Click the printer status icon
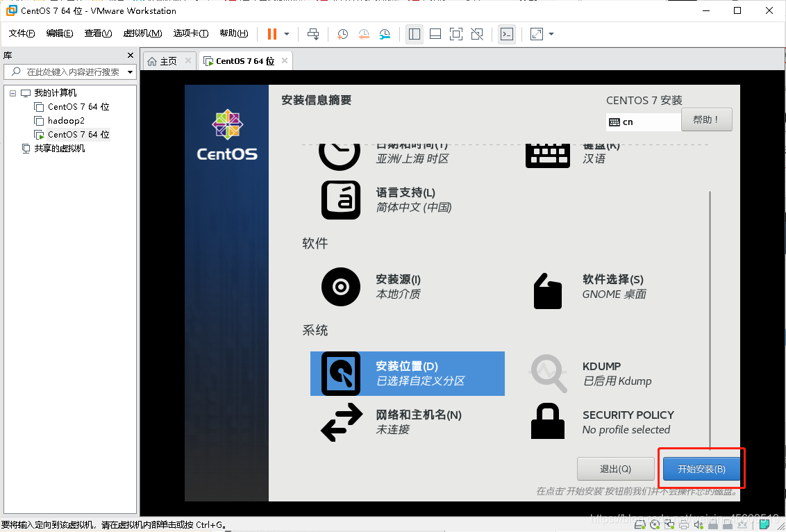 684,525
